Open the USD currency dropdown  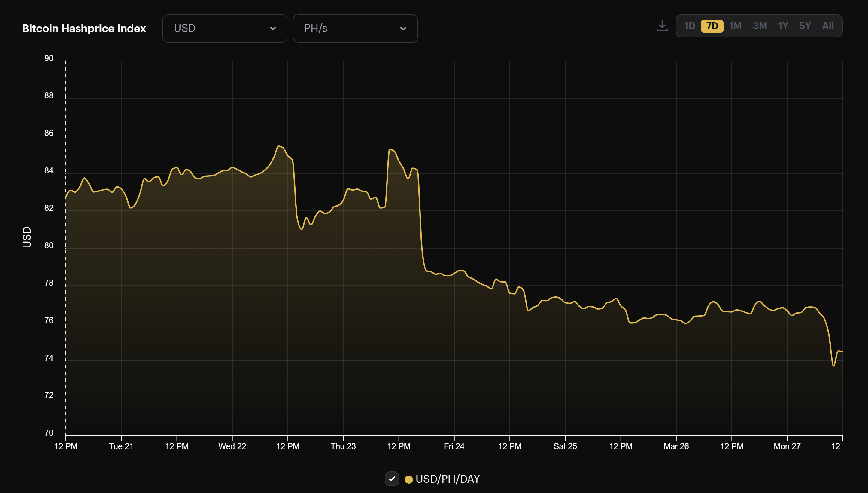tap(225, 29)
